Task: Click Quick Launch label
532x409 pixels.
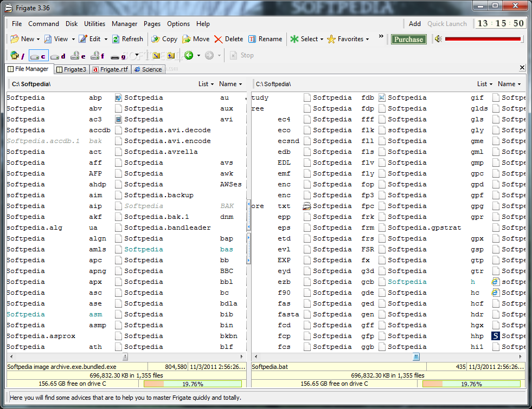Action: tap(447, 24)
